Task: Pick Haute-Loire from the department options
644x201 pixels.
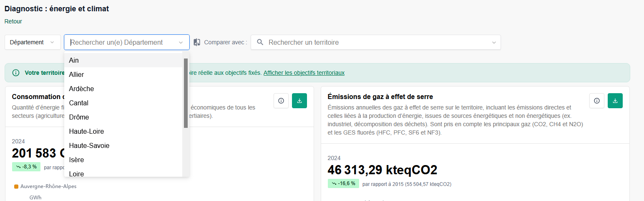Action: (x=123, y=131)
